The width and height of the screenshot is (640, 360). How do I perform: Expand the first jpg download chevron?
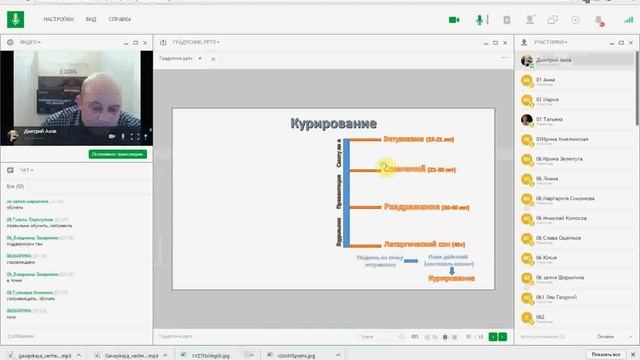coord(251,356)
